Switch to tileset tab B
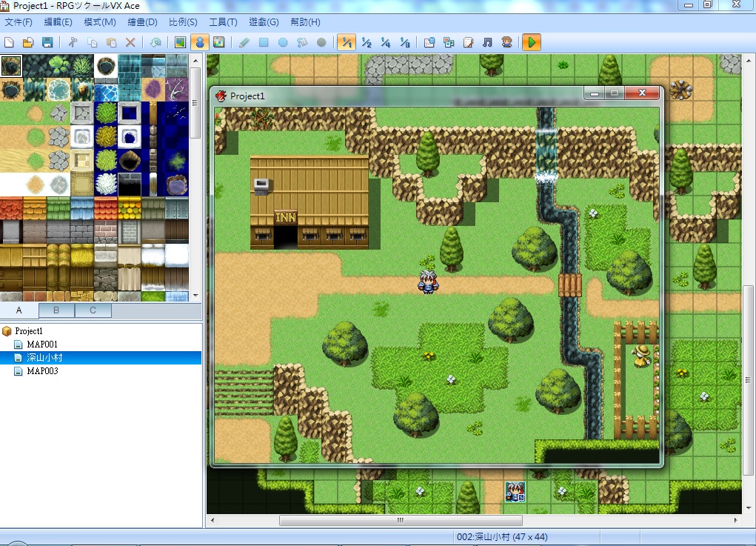The image size is (756, 546). (56, 310)
